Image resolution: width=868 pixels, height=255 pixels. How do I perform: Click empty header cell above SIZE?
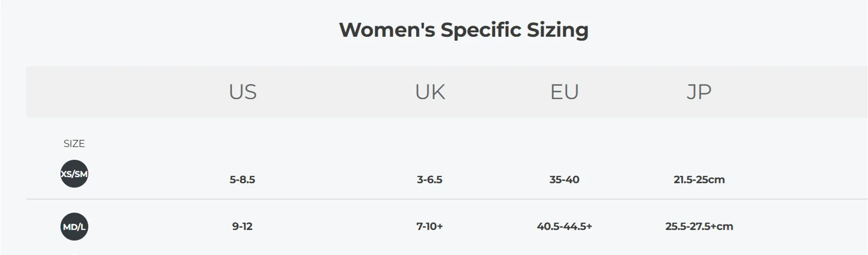click(x=74, y=92)
